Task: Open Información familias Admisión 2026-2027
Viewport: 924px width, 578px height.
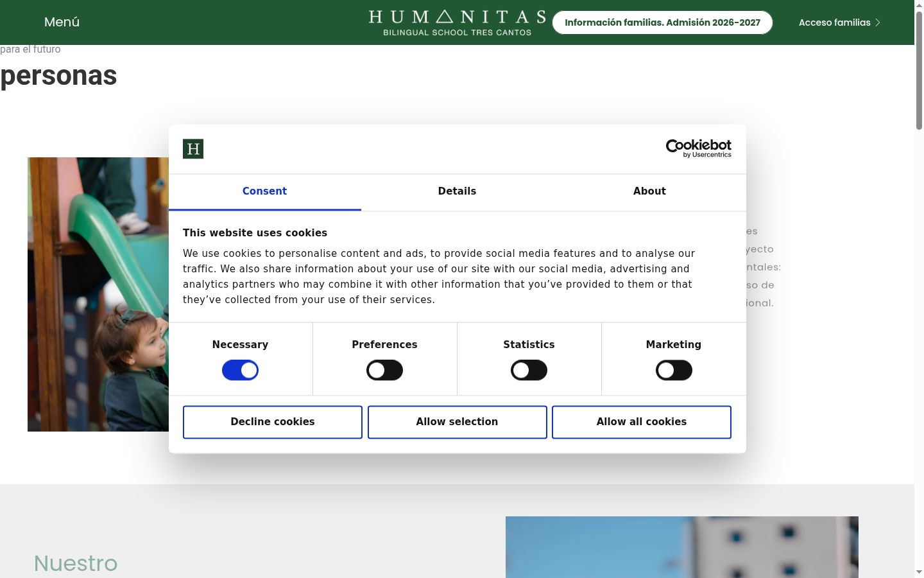Action: (x=662, y=22)
